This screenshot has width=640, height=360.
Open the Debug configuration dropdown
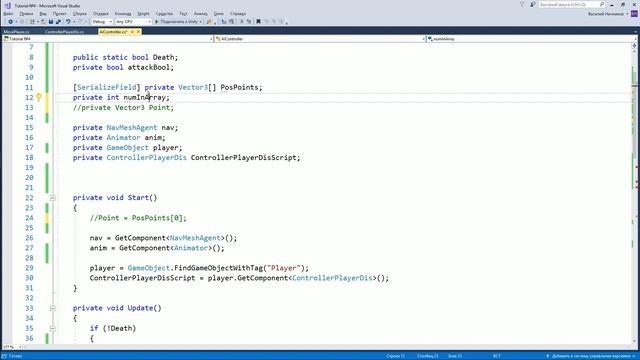pyautogui.click(x=102, y=22)
